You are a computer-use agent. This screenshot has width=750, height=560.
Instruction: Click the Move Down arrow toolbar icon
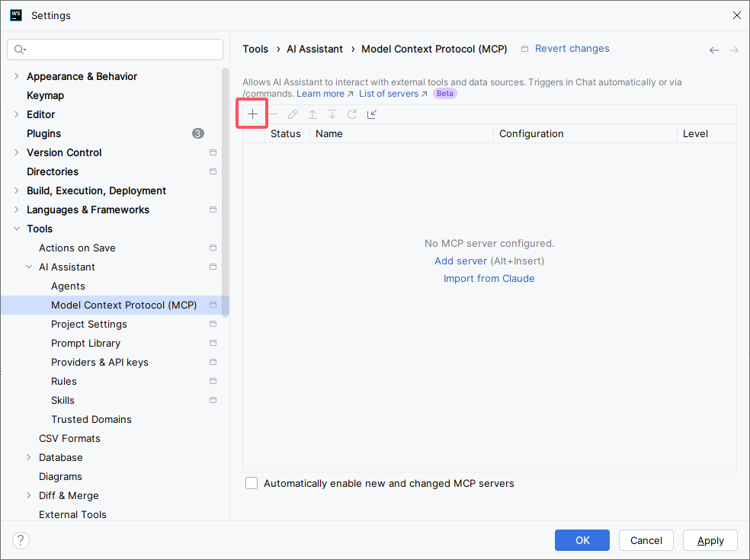pos(332,114)
